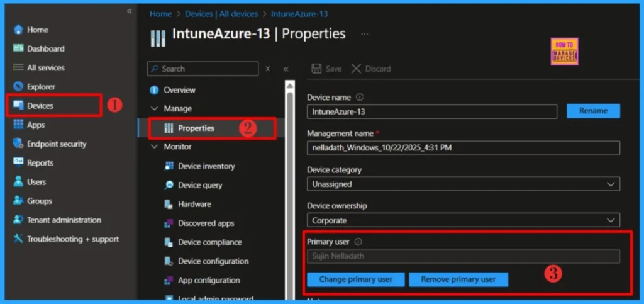This screenshot has width=644, height=304.
Task: Click the Save disk icon
Action: 317,69
